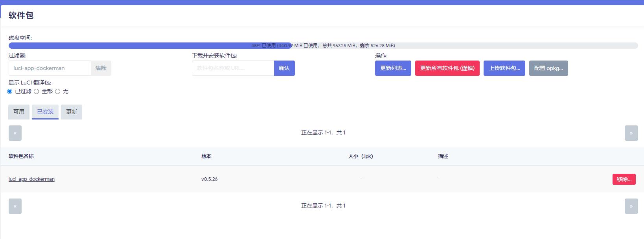Click 更新所有软件包 (谨慎) button
This screenshot has height=239, width=644.
click(447, 68)
